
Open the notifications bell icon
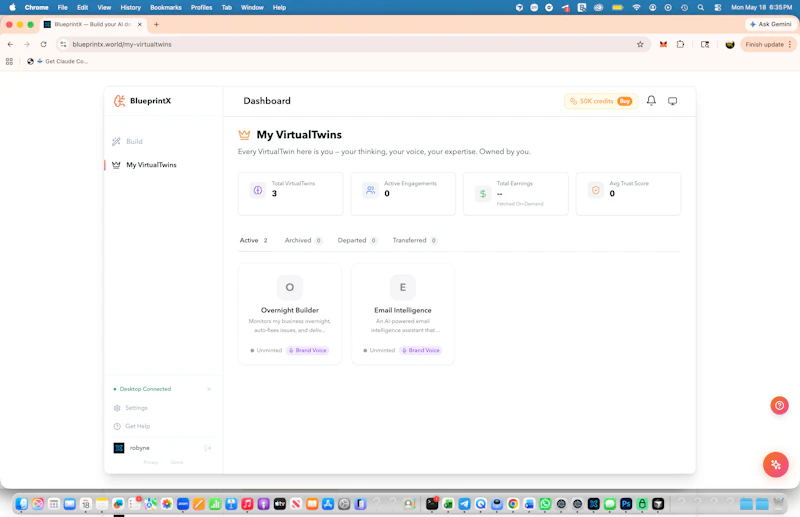click(x=651, y=101)
